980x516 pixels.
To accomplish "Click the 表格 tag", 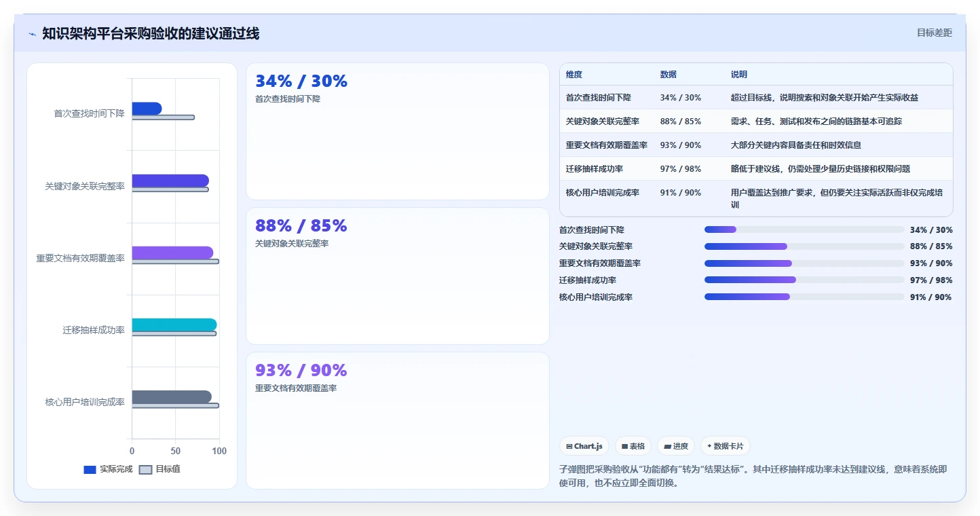I will tap(633, 446).
